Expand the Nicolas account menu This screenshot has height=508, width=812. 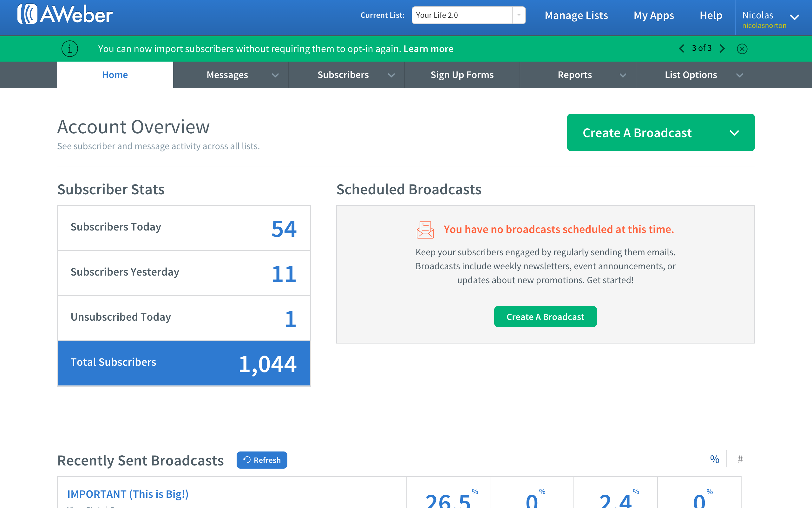(x=794, y=17)
